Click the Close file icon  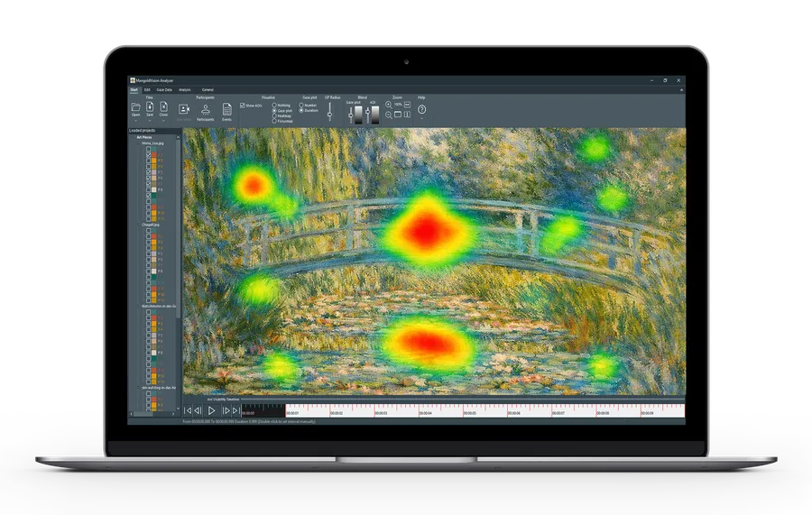163,106
